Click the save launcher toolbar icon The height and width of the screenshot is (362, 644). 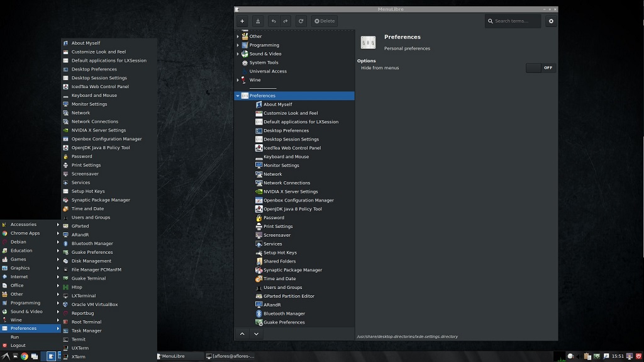[258, 21]
